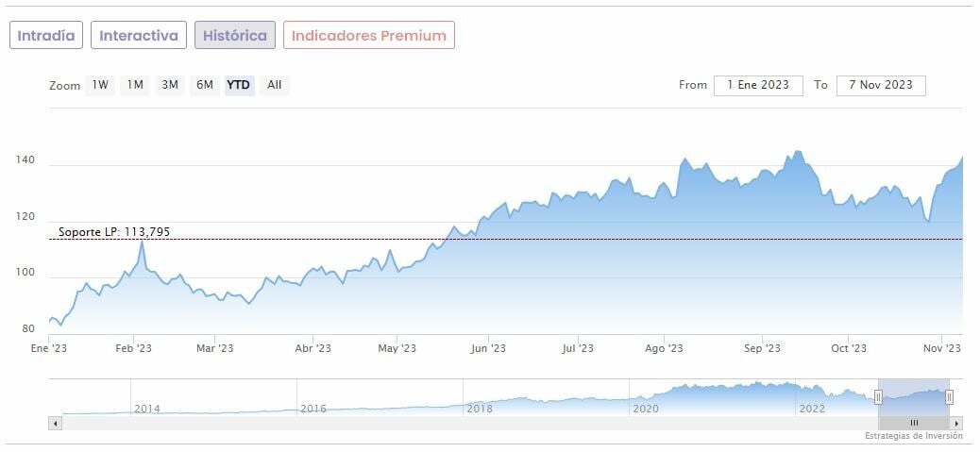Set zoom range to 1M
Viewport: 980px width, 452px height.
(x=135, y=85)
